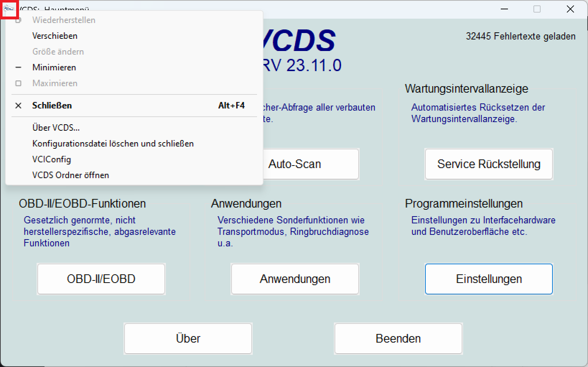Choose Konfigurationsdatei löschen und schließen

click(134, 144)
